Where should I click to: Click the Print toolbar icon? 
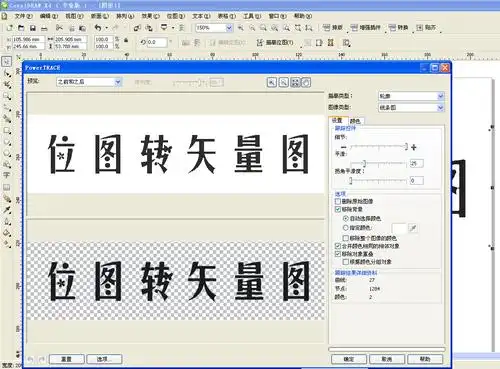[44, 28]
